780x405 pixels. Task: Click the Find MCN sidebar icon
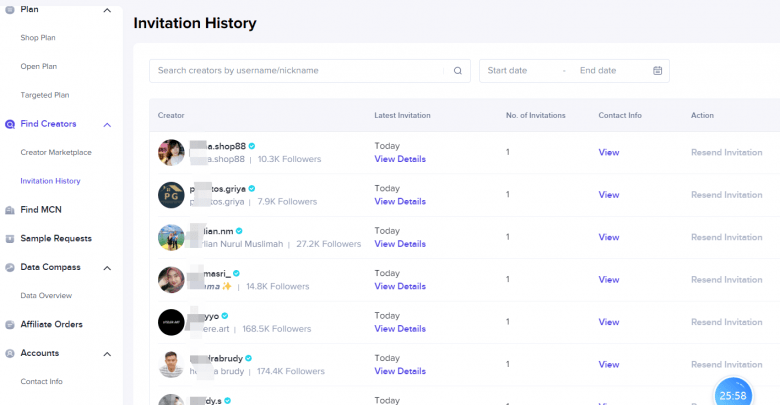pos(10,210)
